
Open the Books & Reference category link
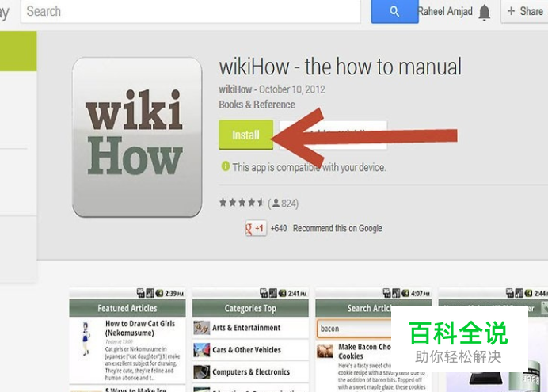coord(257,105)
